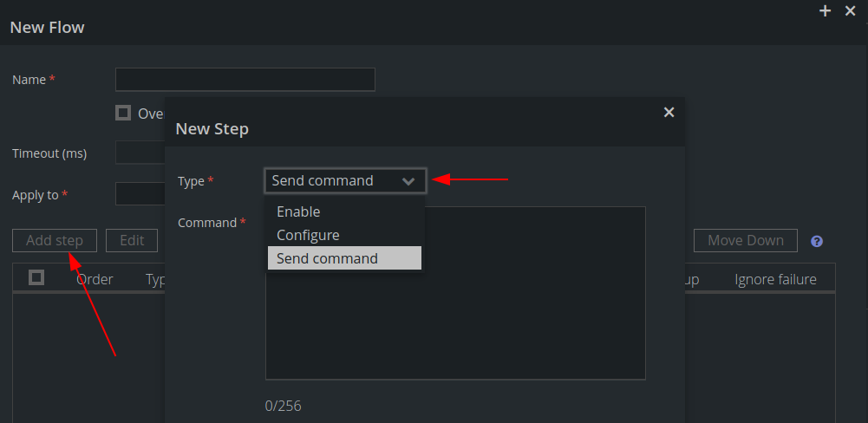Screen dimensions: 868x423
Task: Toggle the checkbox below the Name field
Action: [123, 113]
